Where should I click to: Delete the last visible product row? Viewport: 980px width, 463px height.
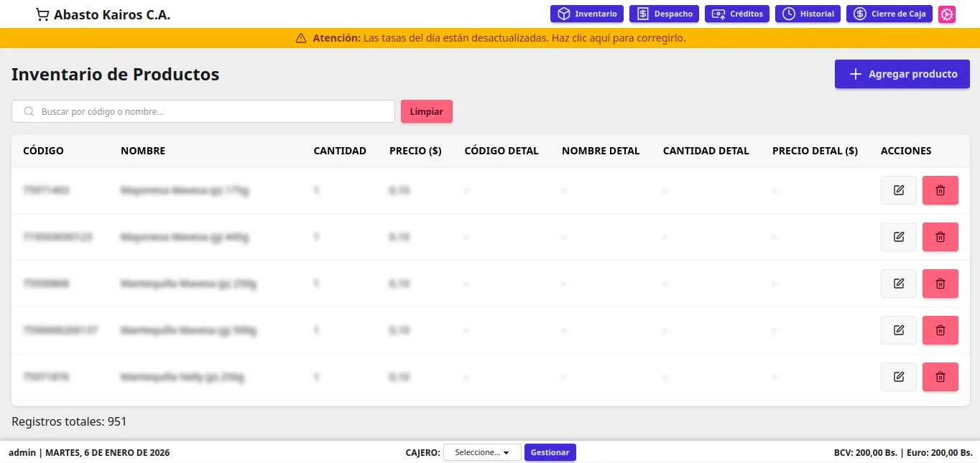[940, 377]
